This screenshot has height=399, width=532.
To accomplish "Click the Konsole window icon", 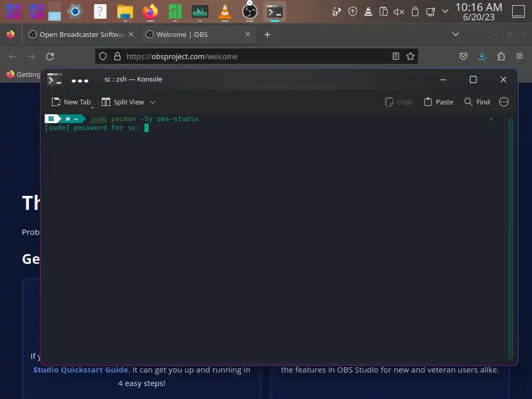I will (x=55, y=79).
